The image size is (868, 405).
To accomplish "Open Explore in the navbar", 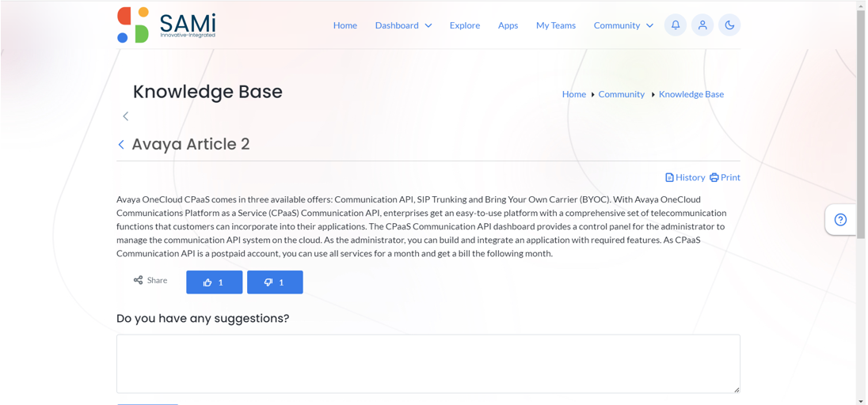I will pos(465,25).
